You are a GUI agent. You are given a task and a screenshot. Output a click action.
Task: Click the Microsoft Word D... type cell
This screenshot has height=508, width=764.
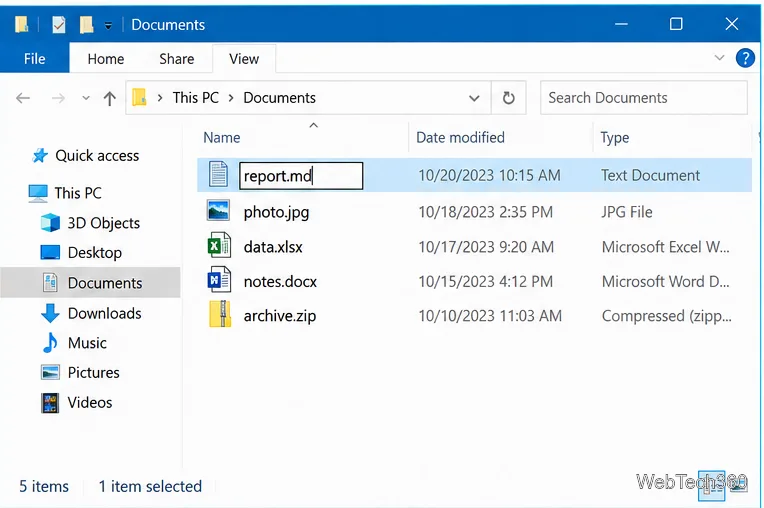pos(666,282)
